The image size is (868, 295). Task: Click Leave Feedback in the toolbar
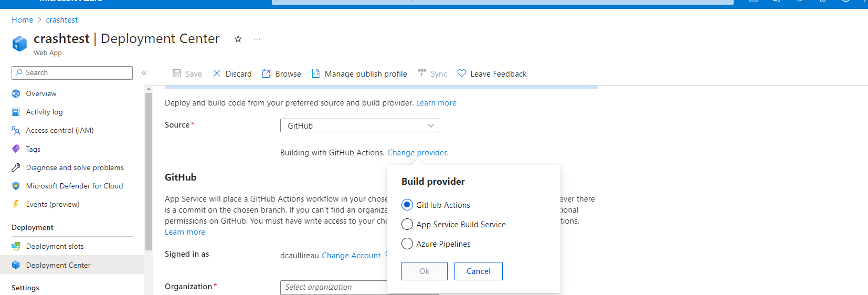[492, 74]
